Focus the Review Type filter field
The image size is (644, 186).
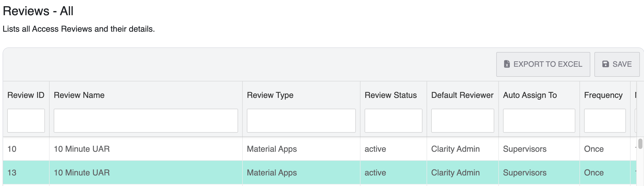pyautogui.click(x=301, y=121)
